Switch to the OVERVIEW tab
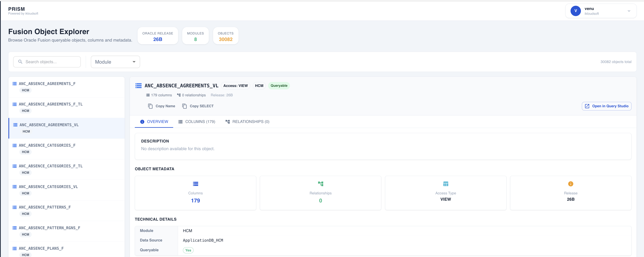The width and height of the screenshot is (644, 257). 154,122
